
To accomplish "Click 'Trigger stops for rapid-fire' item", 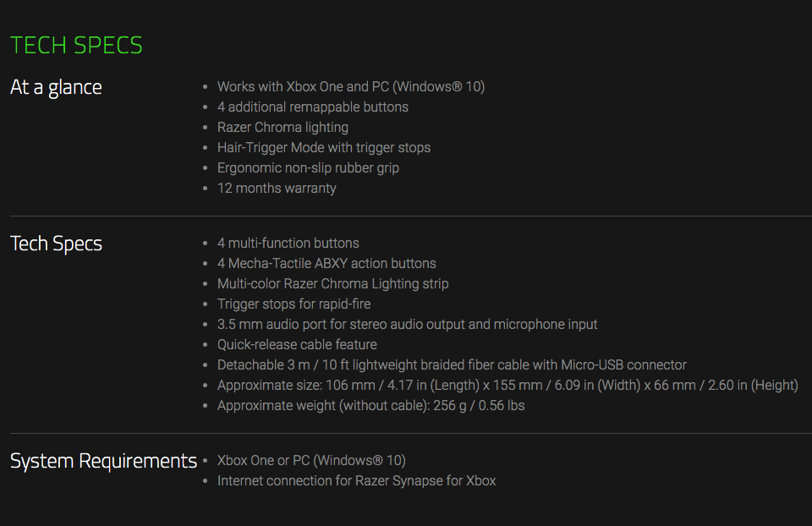I will pos(294,304).
